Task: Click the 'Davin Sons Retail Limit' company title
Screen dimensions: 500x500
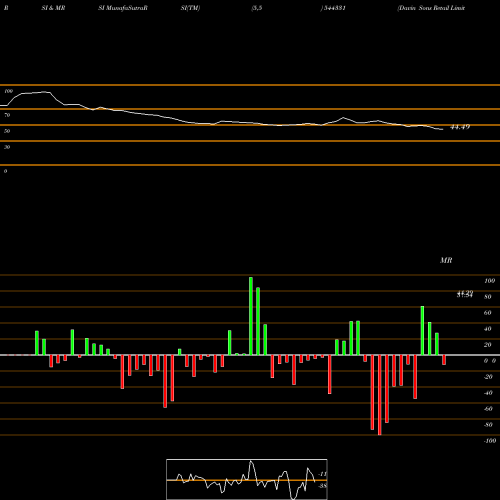Action: coord(431,8)
